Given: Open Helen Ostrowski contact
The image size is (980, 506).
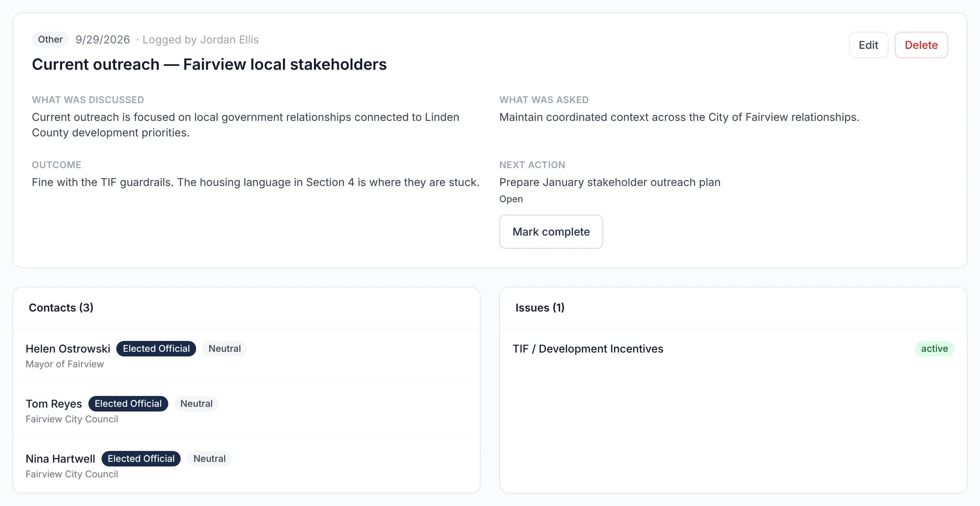Looking at the screenshot, I should coord(68,348).
